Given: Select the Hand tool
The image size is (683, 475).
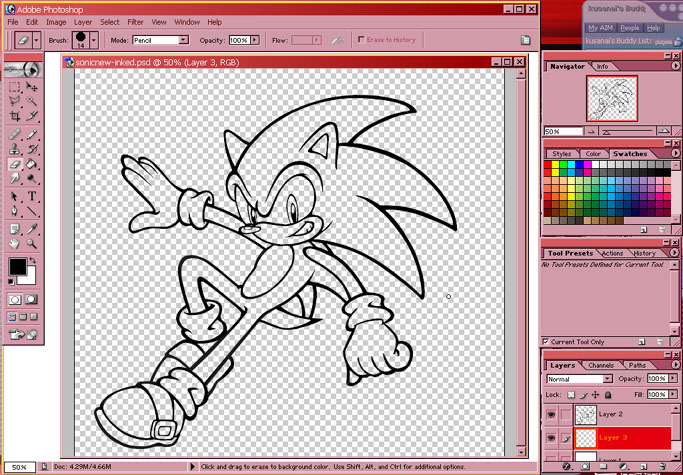Looking at the screenshot, I should click(x=15, y=244).
